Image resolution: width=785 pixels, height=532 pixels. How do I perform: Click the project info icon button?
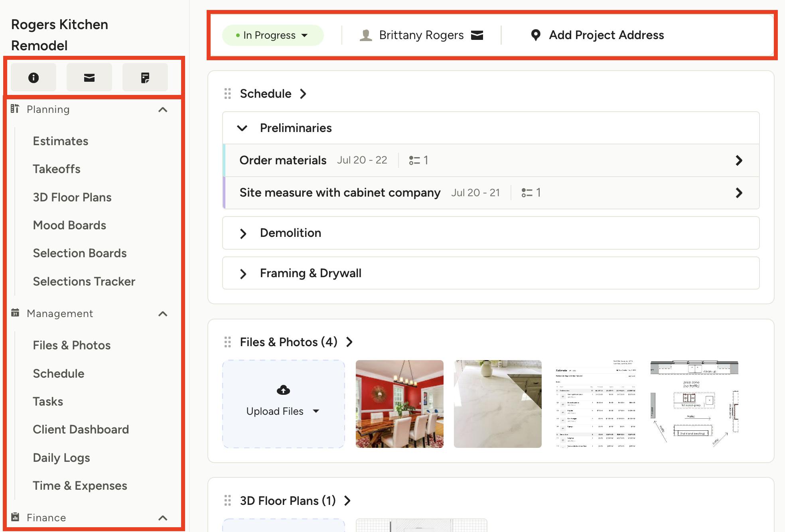pos(34,77)
